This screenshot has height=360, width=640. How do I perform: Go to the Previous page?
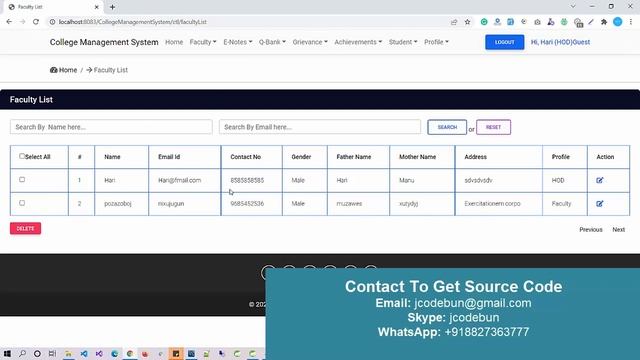[591, 230]
